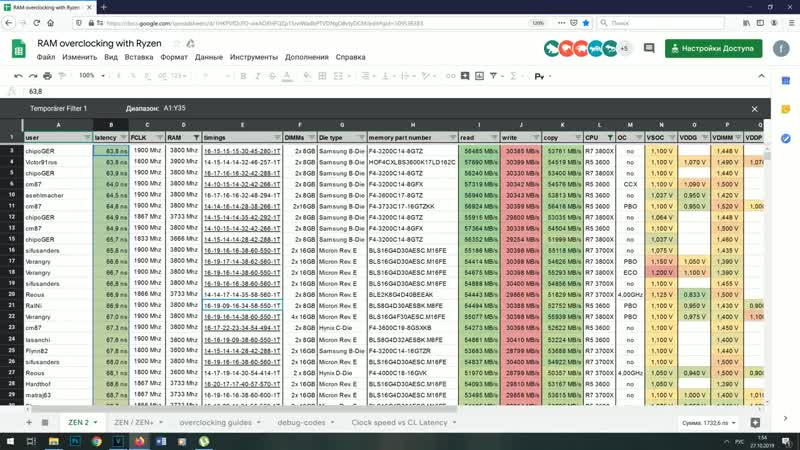Toggle strikethrough formatting

272,76
